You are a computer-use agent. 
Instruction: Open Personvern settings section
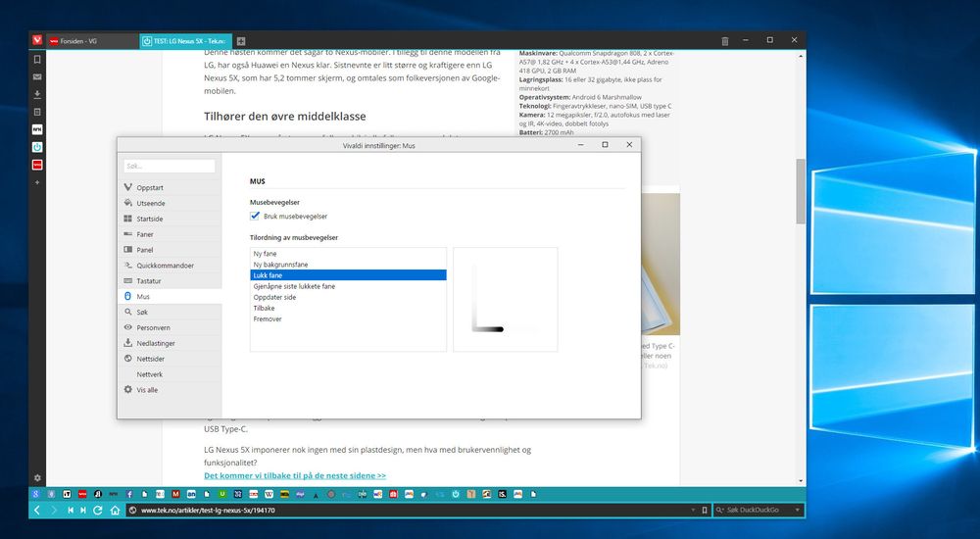click(170, 327)
